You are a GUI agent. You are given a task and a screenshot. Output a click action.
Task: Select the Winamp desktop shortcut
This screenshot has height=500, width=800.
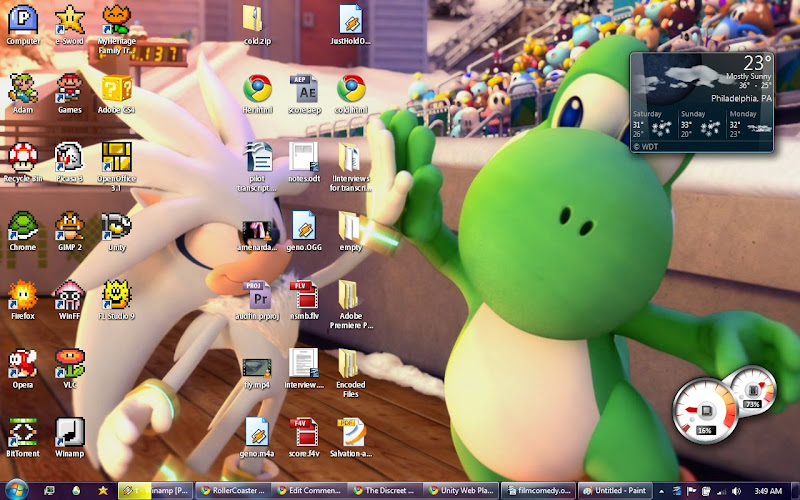(70, 433)
